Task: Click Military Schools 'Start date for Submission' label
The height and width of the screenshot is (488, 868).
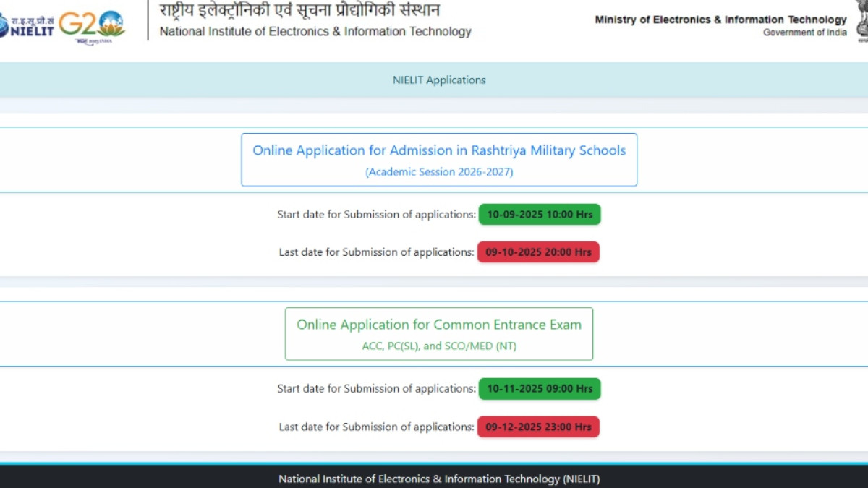Action: 376,215
